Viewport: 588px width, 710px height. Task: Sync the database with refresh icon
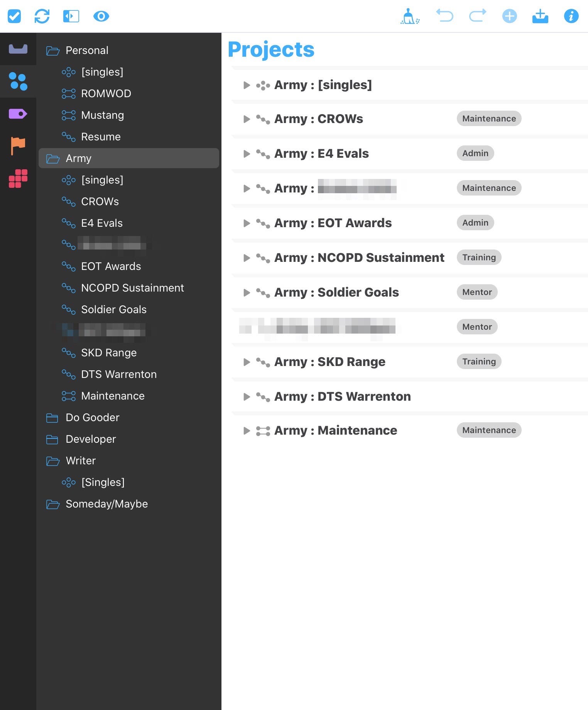tap(42, 16)
